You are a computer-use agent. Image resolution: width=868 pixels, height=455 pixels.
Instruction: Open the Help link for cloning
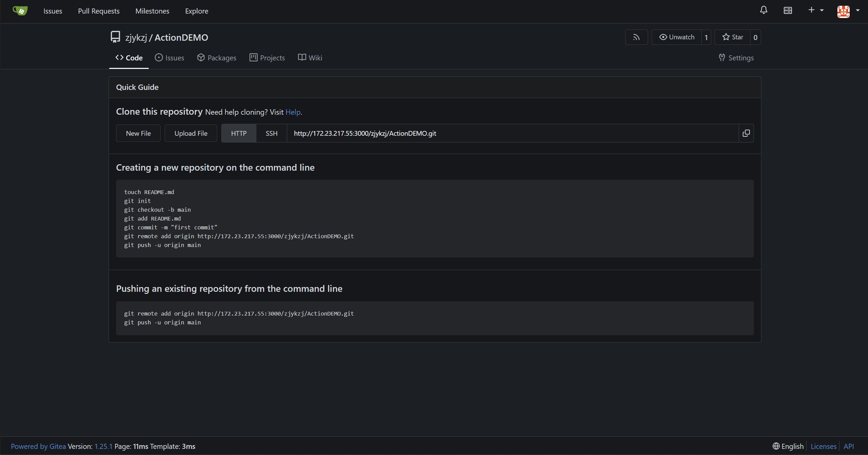293,112
